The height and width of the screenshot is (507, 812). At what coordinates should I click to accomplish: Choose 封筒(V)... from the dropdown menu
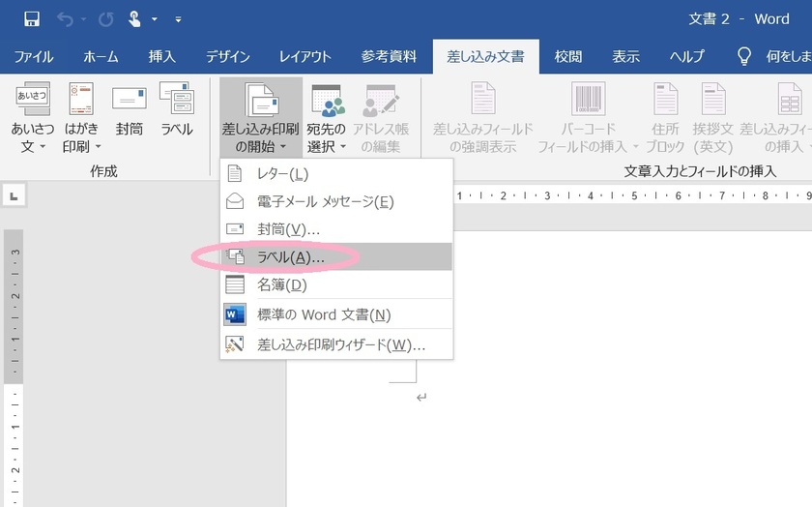(336, 228)
